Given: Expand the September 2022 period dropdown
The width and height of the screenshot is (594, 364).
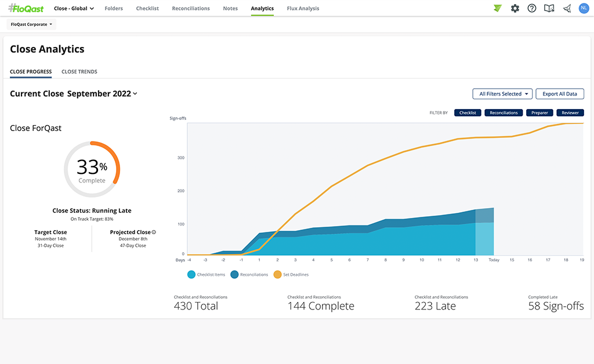Looking at the screenshot, I should tap(102, 93).
